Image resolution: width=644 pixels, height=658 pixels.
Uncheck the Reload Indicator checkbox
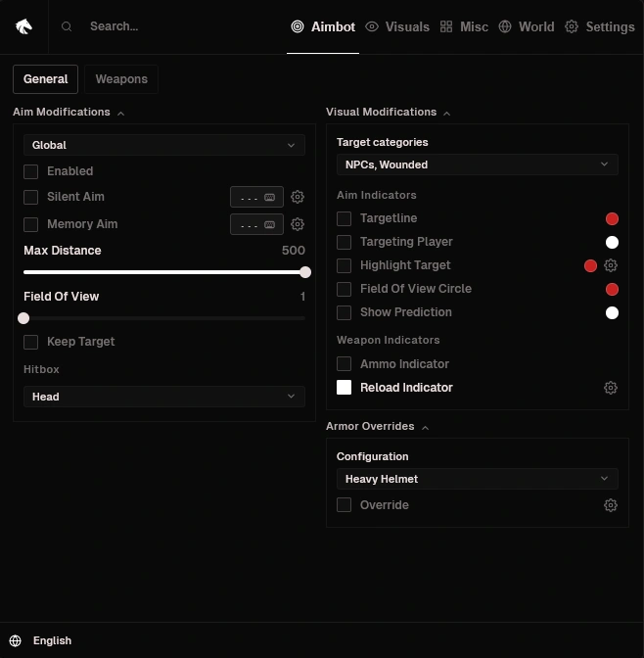pyautogui.click(x=345, y=388)
